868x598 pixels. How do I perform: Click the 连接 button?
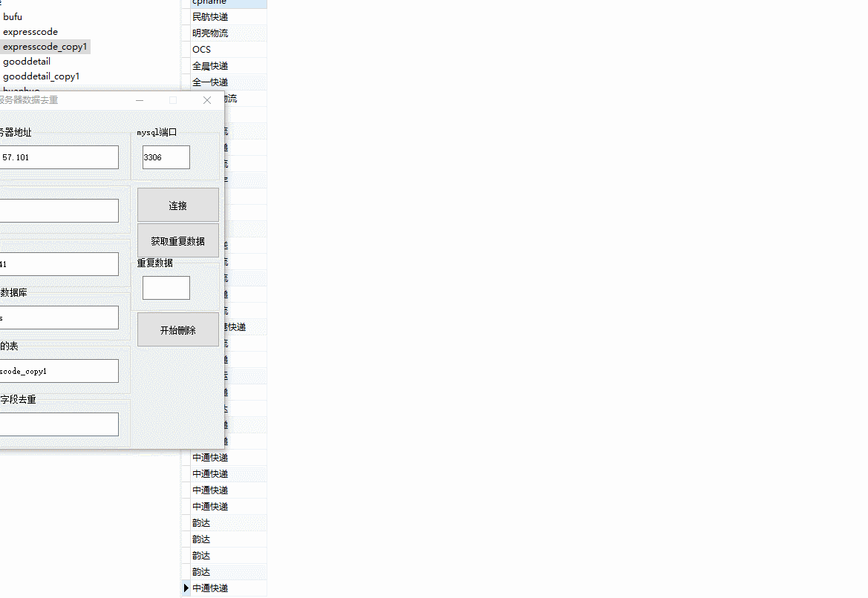pos(177,206)
